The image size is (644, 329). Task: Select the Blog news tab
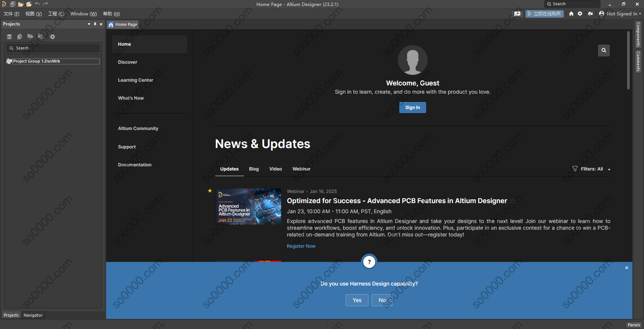tap(254, 169)
